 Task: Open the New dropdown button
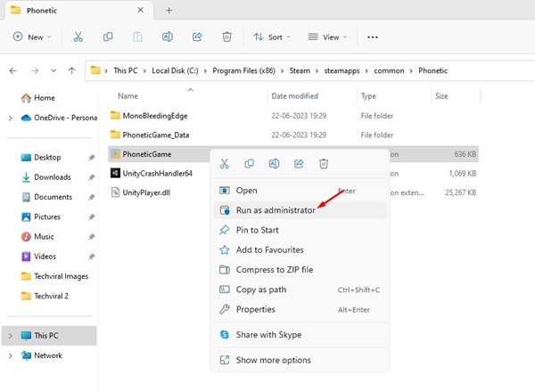(32, 37)
